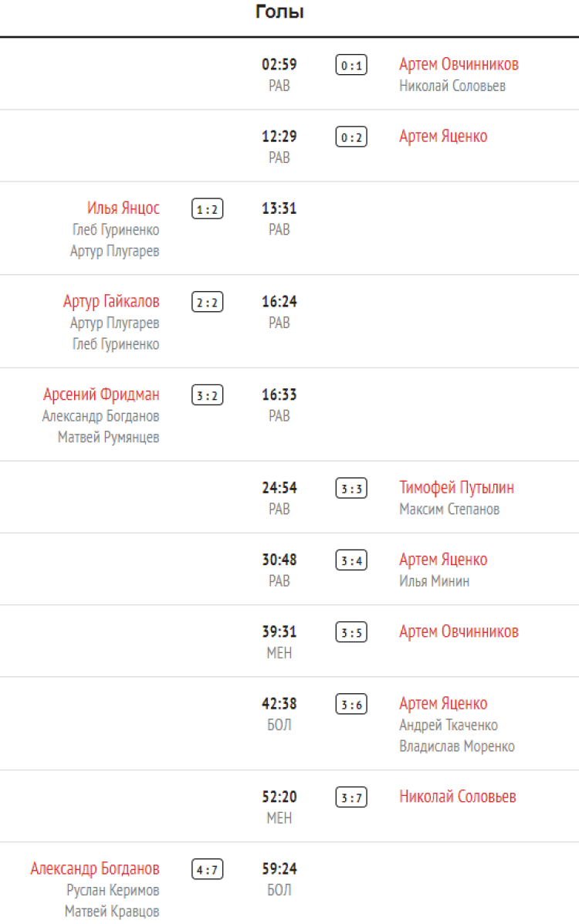Select Тимофей Путылин goal scorer link
579x924 pixels.
click(x=456, y=488)
